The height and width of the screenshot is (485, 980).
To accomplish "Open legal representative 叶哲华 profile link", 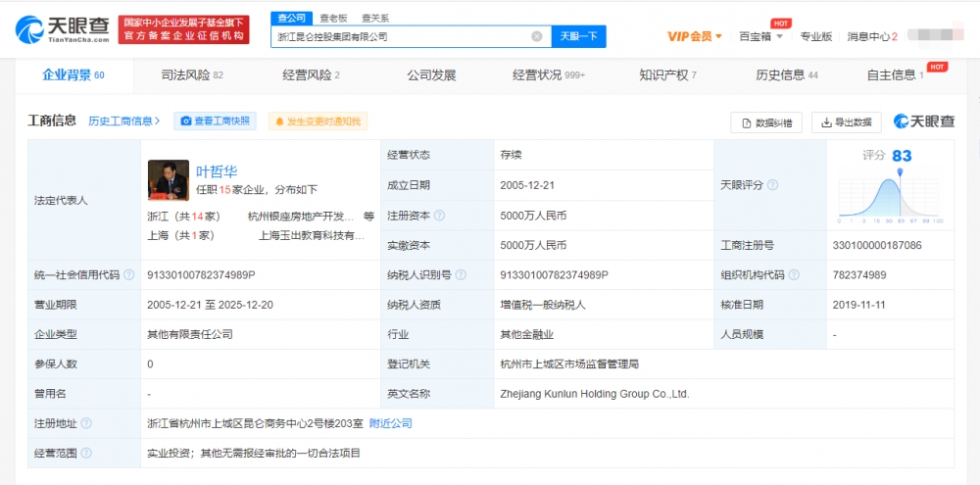I will click(x=217, y=171).
